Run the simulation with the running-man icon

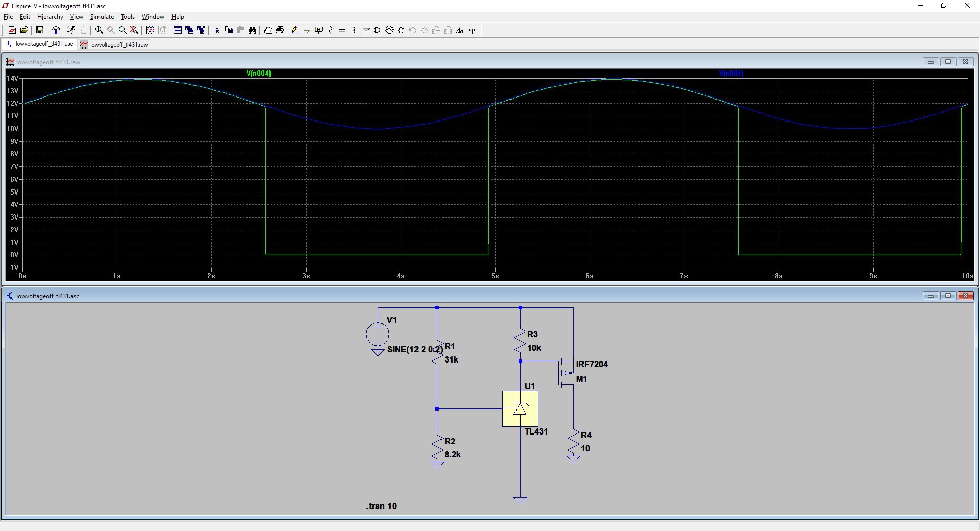[x=71, y=30]
